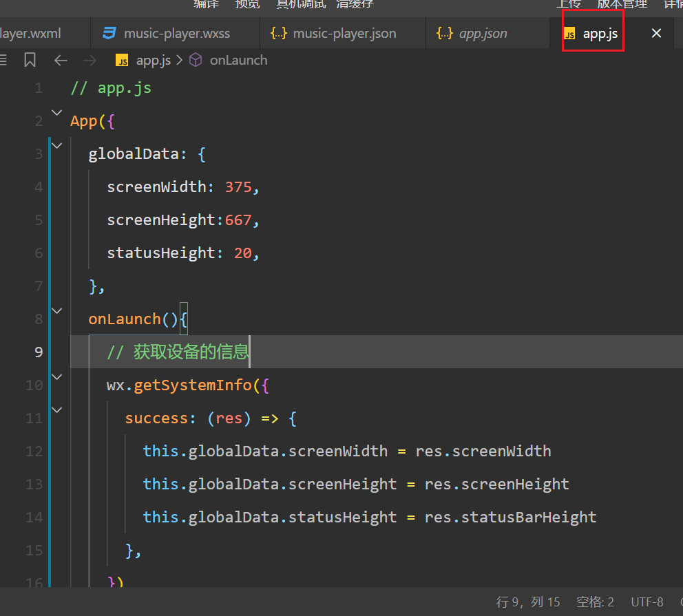
Task: Close the app.js editor tab
Action: [656, 33]
